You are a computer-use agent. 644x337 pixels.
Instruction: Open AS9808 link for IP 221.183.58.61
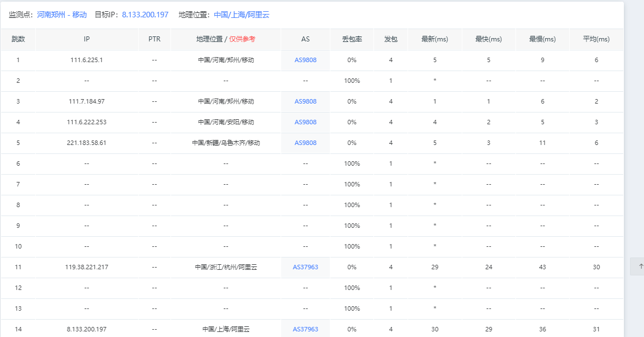305,143
